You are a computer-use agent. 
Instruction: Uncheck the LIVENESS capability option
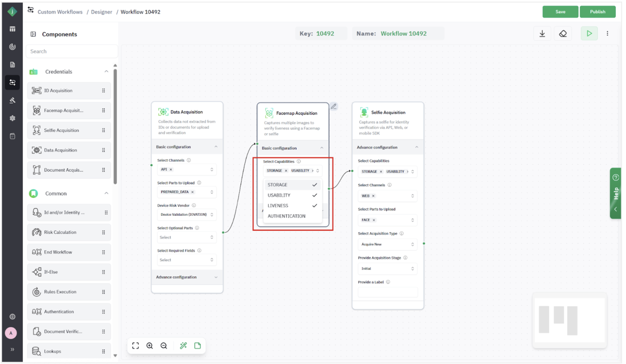coord(292,206)
